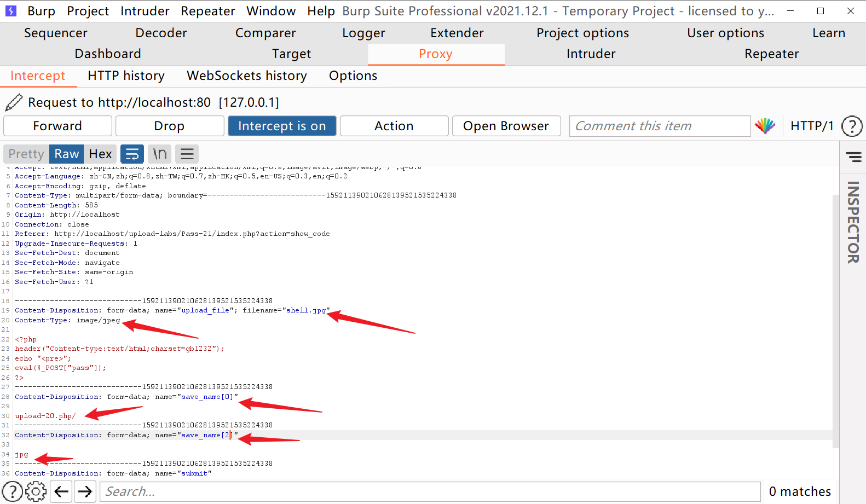Open the Project menu

pos(88,11)
